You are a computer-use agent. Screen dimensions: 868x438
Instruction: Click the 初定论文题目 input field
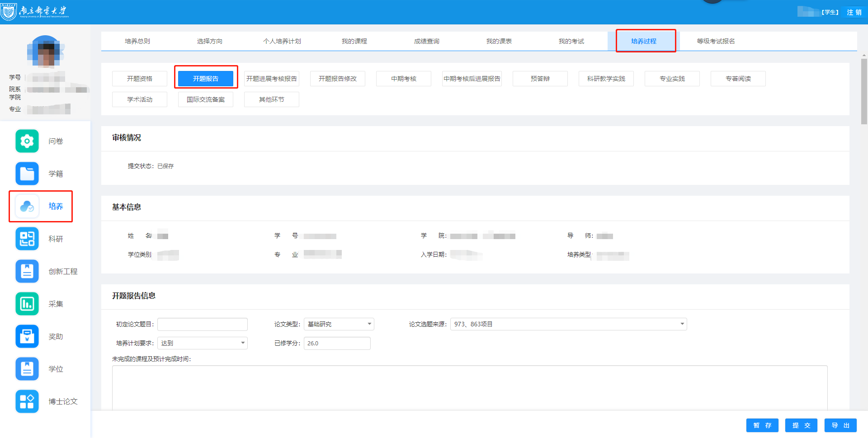click(x=203, y=324)
